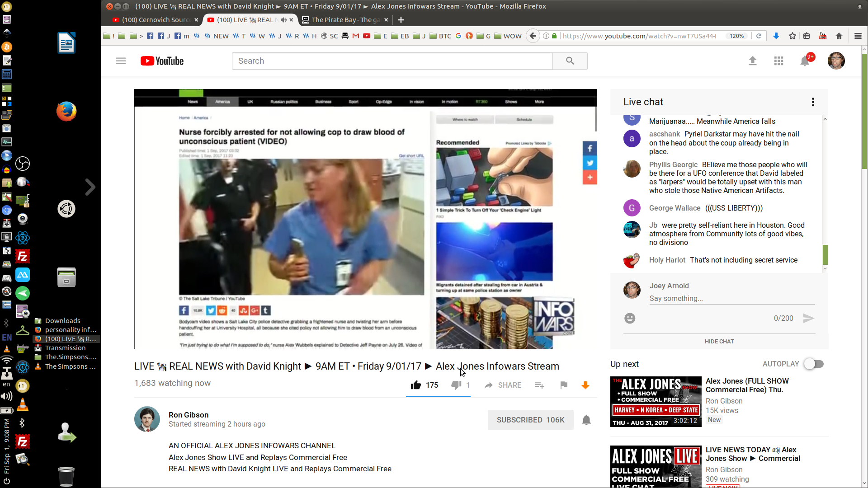The image size is (868, 488).
Task: Toggle channel notification bell for Ron Gibson
Action: tap(586, 420)
